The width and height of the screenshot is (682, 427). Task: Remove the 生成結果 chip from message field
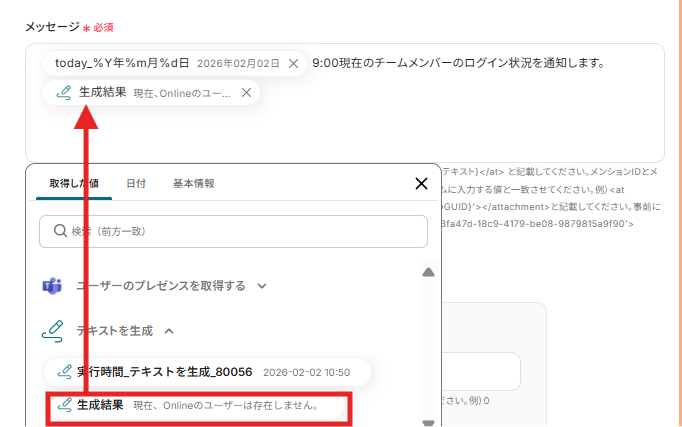(247, 93)
